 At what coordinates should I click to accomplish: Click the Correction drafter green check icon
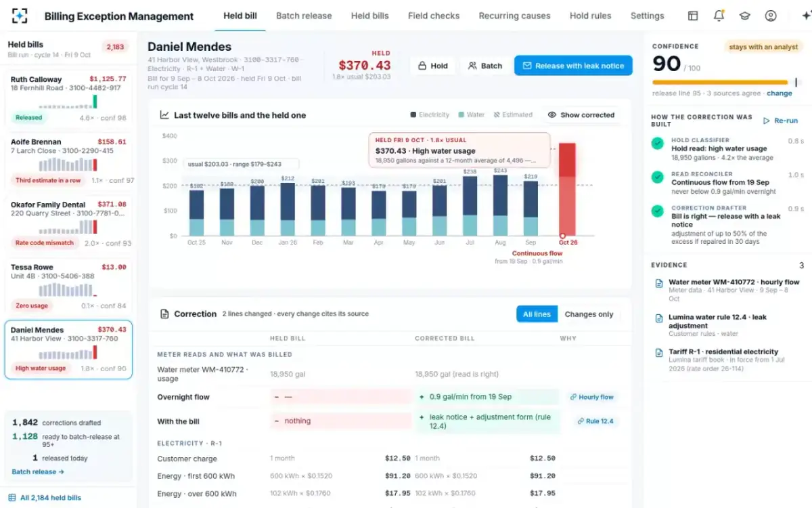tap(657, 211)
